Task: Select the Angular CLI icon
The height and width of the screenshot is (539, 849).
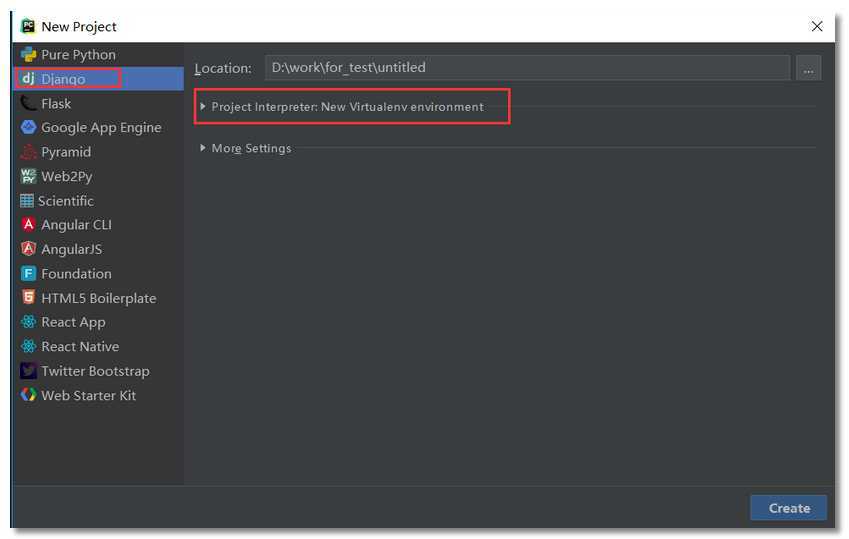Action: 28,224
